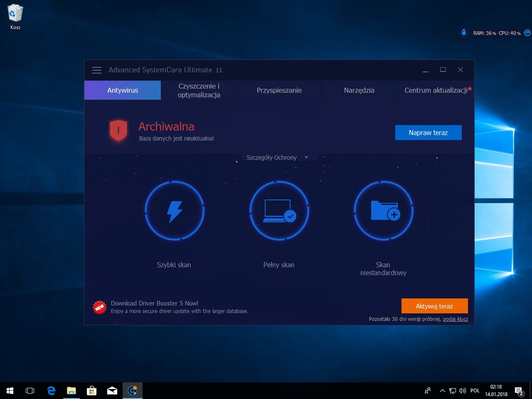Click the Szybki skan label
Screen dimensions: 532x399
point(174,265)
